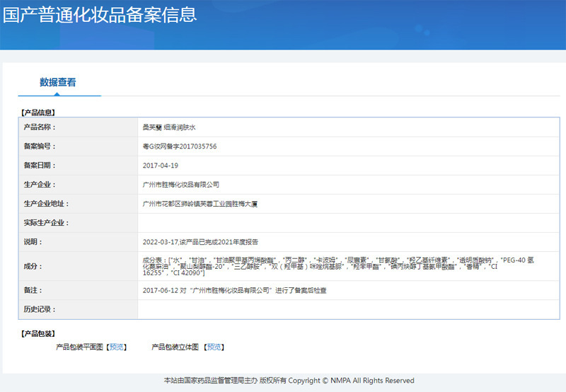Image resolution: width=566 pixels, height=392 pixels.
Task: Select the 【产品包装】 section heading
Action: click(38, 333)
